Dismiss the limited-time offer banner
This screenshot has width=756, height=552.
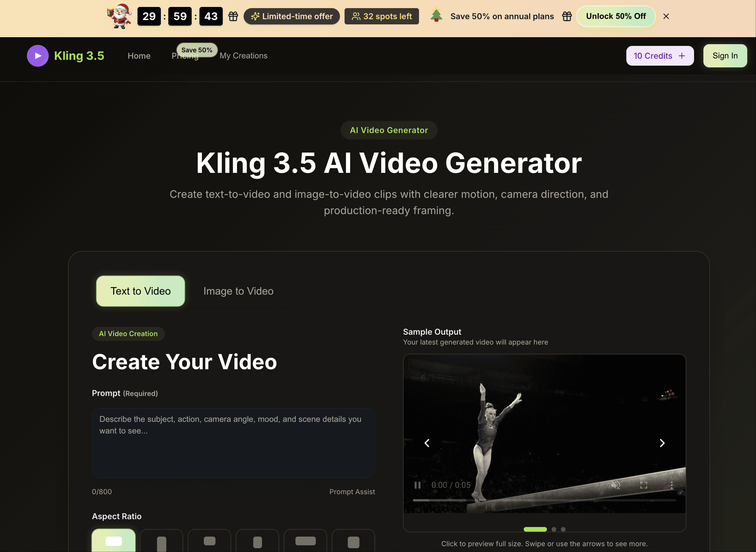coord(666,16)
